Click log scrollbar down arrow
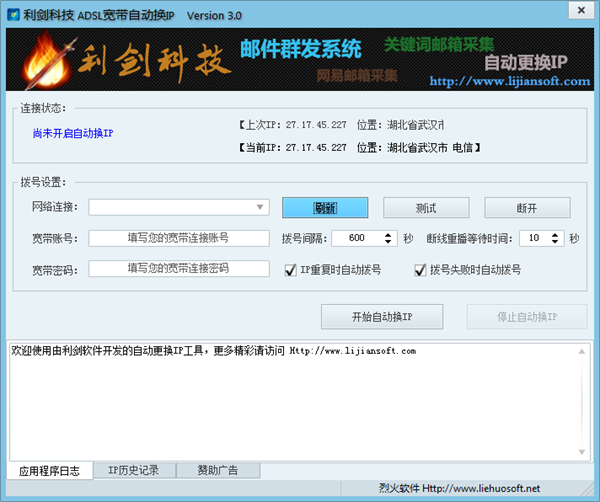Image resolution: width=600 pixels, height=502 pixels. pos(582,452)
